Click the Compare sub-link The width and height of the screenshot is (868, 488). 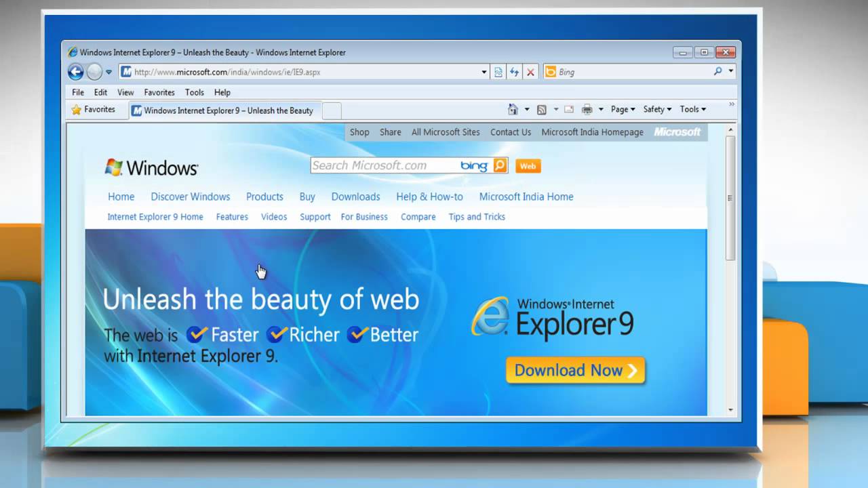(418, 217)
